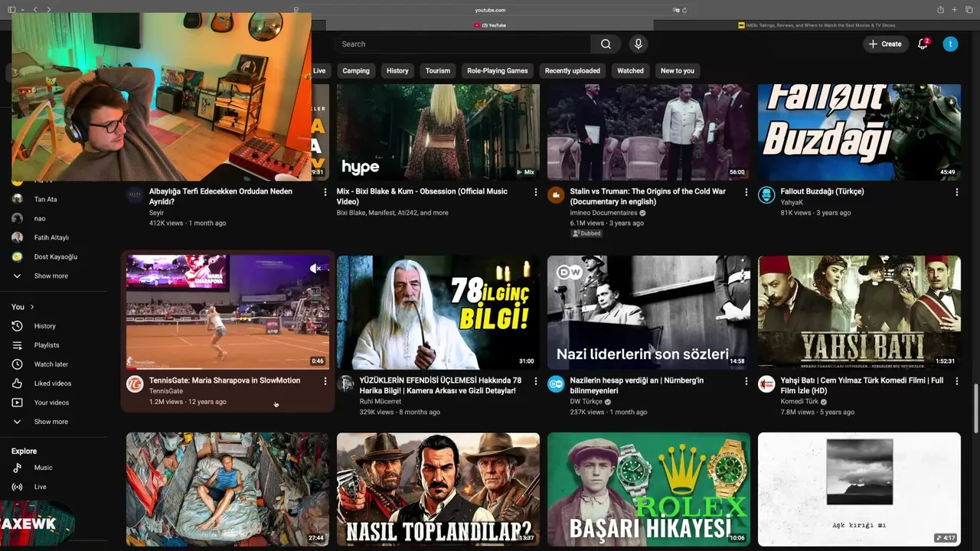Open Komedi Türk channel avatar
The image size is (980, 551).
766,384
